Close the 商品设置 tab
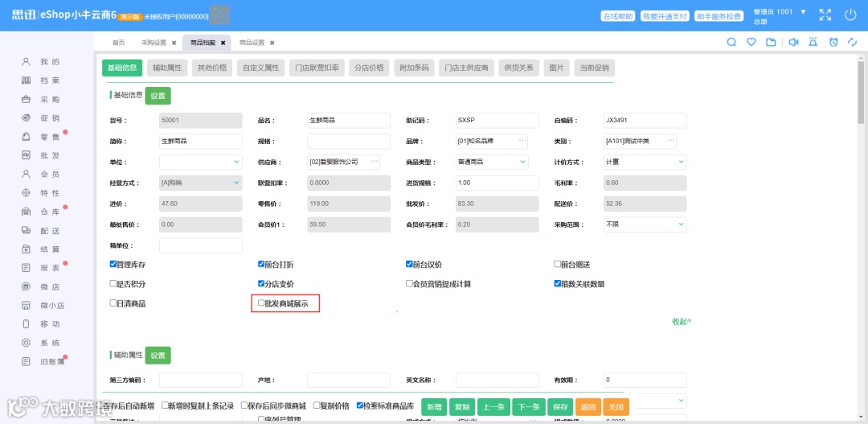Image resolution: width=868 pixels, height=424 pixels. tap(272, 43)
